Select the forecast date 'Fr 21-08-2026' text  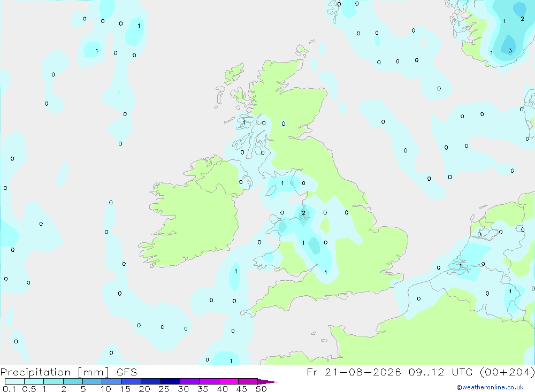[354, 372]
